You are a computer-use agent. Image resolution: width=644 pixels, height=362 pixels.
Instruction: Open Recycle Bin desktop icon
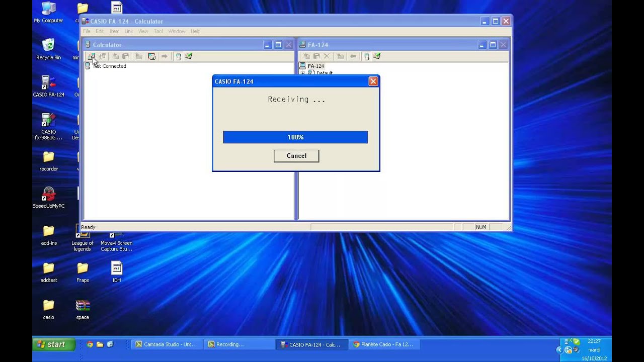click(x=49, y=49)
